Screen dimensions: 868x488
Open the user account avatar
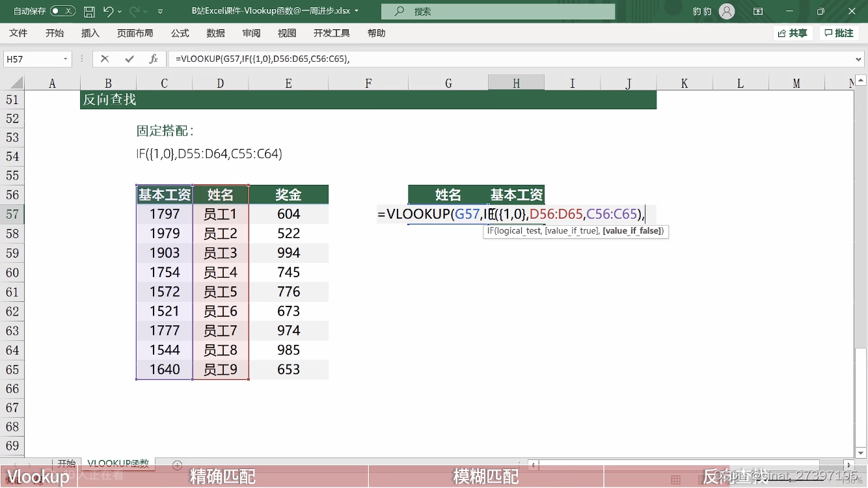[727, 11]
